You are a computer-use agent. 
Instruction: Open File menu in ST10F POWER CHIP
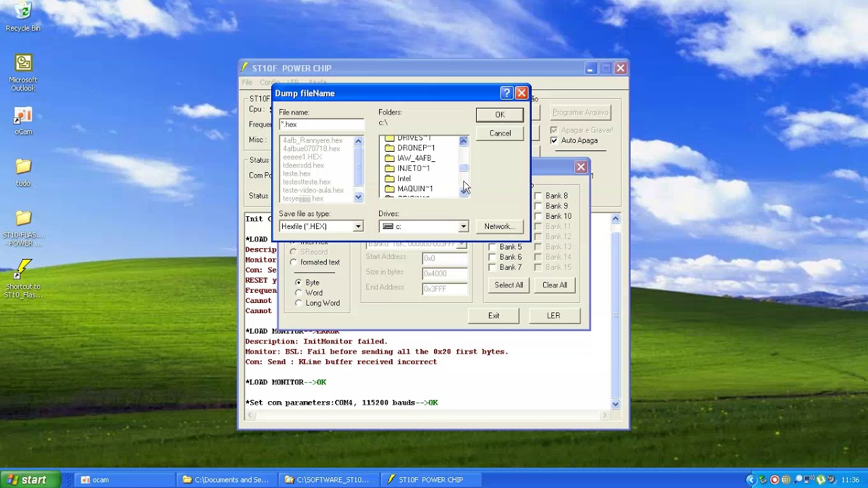click(248, 82)
